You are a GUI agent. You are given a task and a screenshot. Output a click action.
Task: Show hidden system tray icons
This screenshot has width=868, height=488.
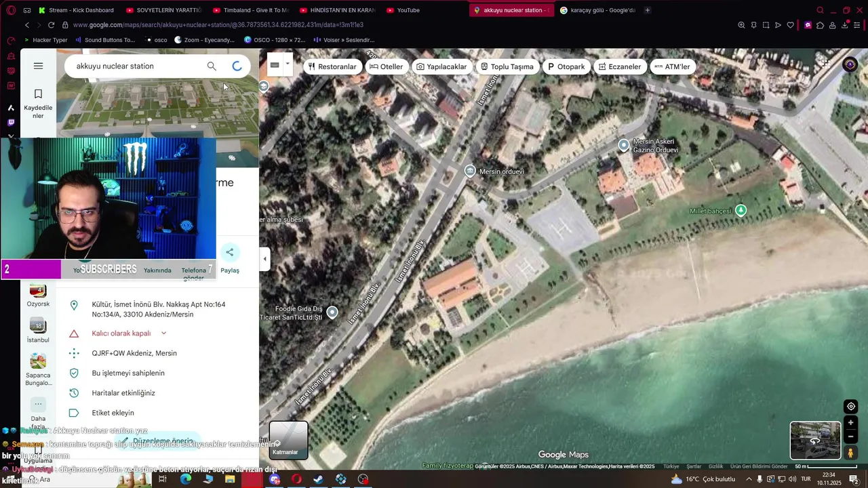click(x=749, y=479)
